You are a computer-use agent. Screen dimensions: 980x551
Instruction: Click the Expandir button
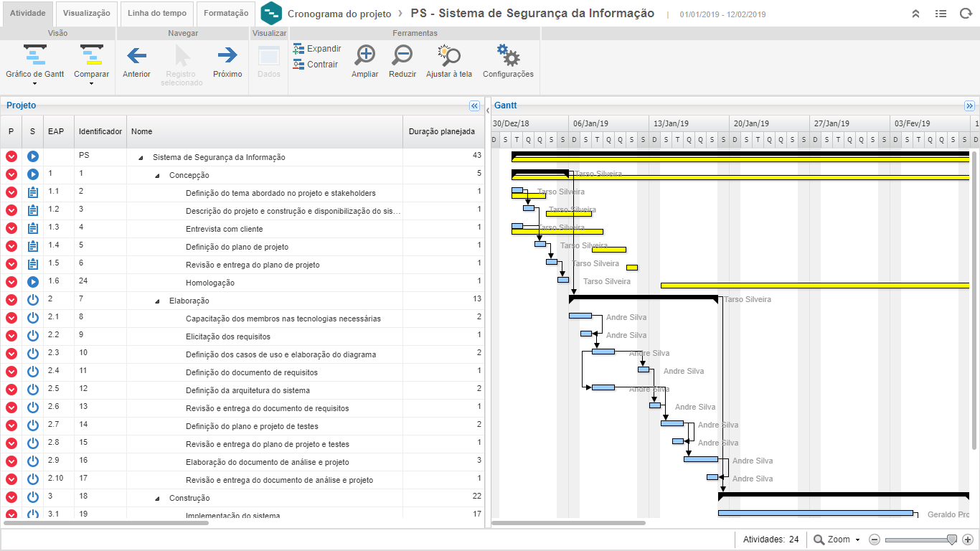tap(317, 49)
